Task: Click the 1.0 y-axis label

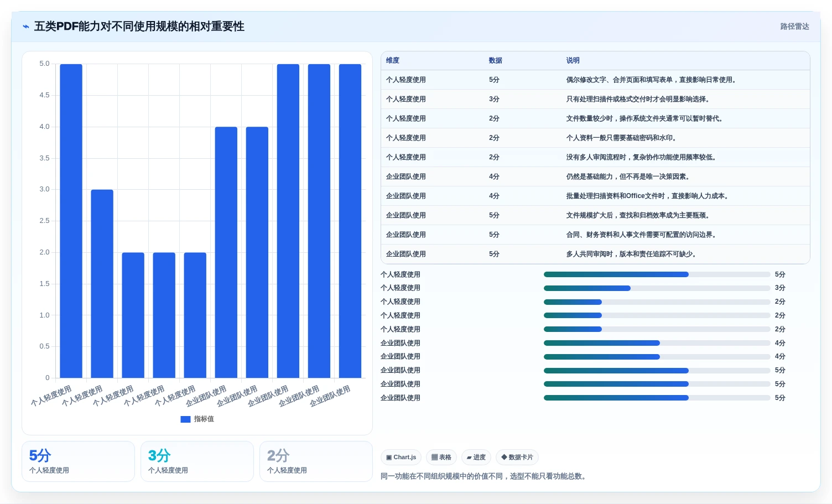Action: point(44,315)
